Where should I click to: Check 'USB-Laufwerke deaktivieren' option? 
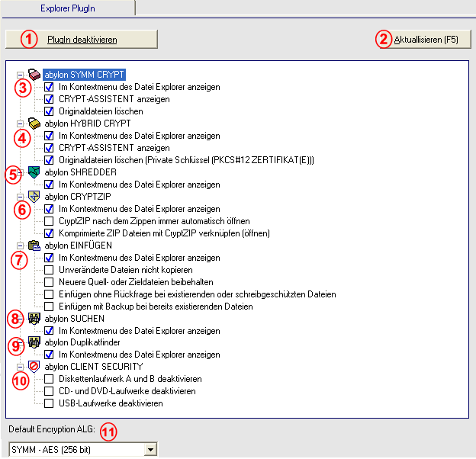pos(50,403)
